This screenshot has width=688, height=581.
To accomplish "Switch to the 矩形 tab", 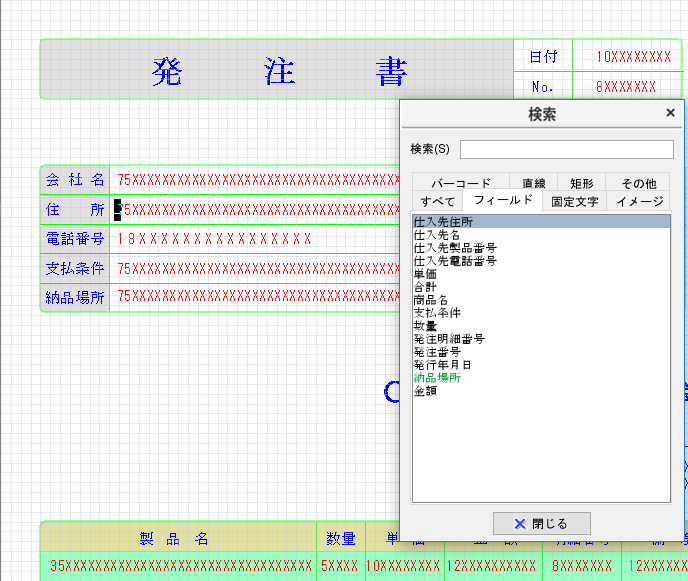I will click(581, 183).
